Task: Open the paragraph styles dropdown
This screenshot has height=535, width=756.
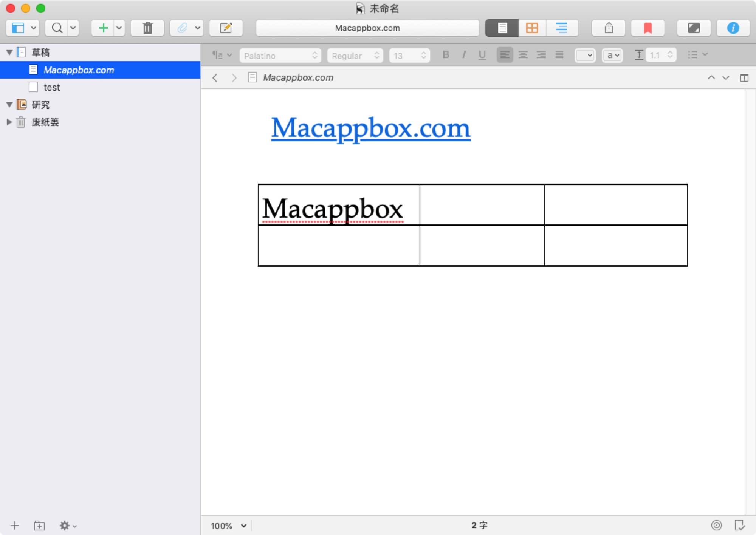Action: pyautogui.click(x=222, y=55)
